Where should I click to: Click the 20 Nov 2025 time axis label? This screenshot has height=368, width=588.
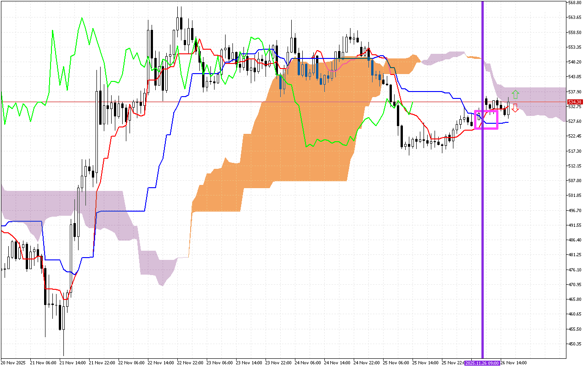(13, 363)
